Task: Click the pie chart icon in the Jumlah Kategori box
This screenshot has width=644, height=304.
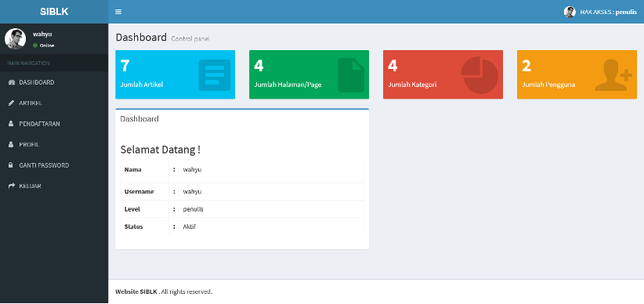Action: (479, 75)
